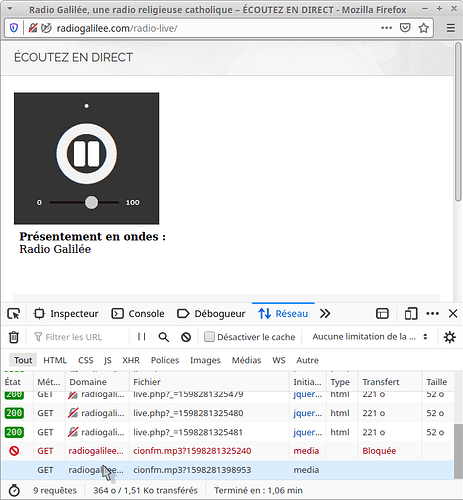The width and height of the screenshot is (463, 500).
Task: Open the page actions three-dot menu in URL bar
Action: pos(386,28)
